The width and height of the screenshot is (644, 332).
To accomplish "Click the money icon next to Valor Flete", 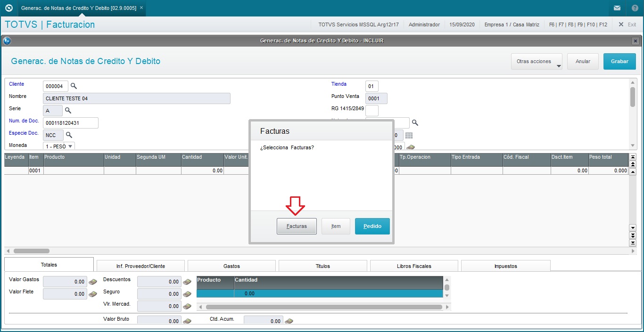I will (93, 294).
